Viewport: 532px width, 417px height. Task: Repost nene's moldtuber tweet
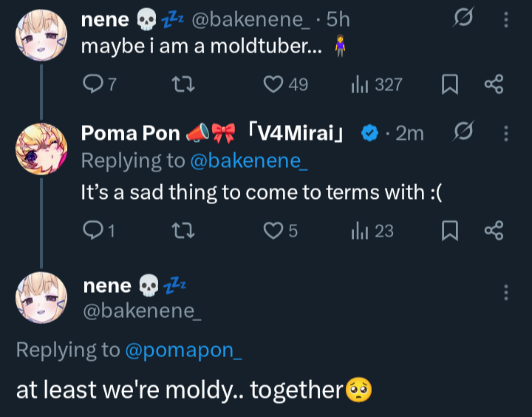[x=181, y=85]
